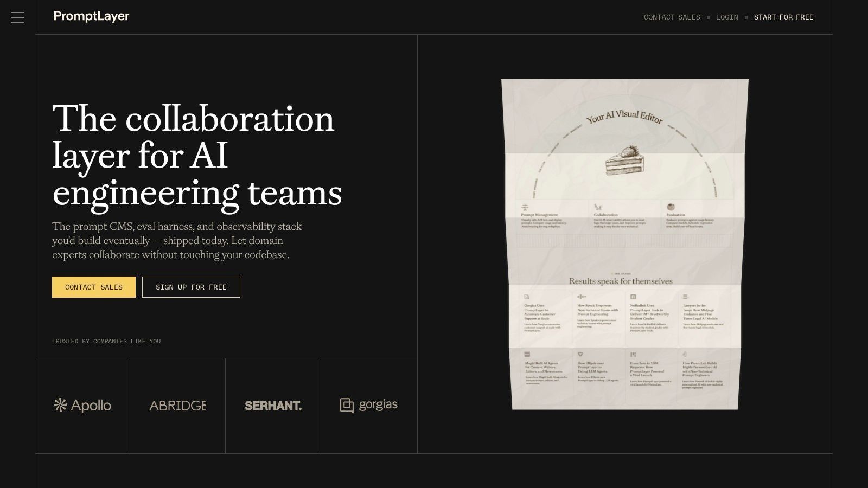Select the Abridge company logo

(x=178, y=406)
